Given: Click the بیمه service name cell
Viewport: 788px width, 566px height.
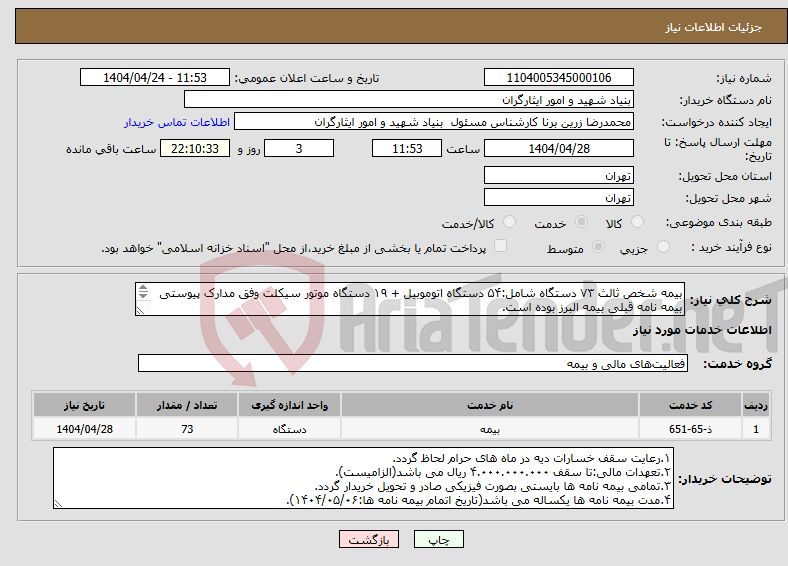Looking at the screenshot, I should (x=490, y=429).
